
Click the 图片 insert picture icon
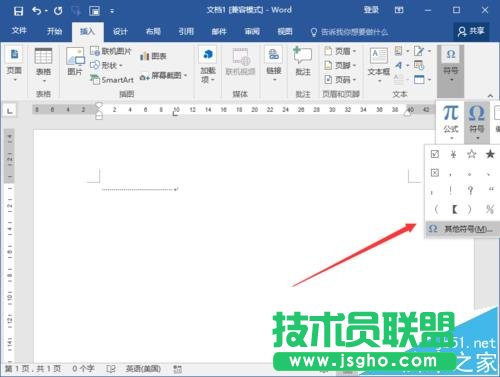75,62
